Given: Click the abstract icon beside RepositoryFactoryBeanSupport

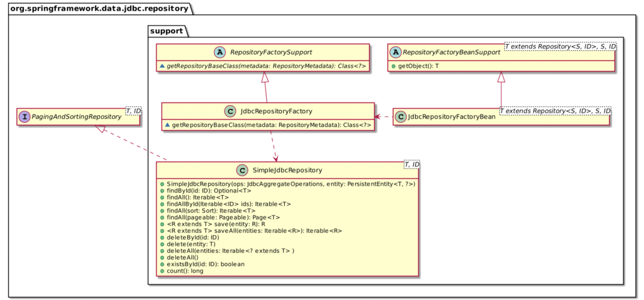Looking at the screenshot, I should click(396, 52).
